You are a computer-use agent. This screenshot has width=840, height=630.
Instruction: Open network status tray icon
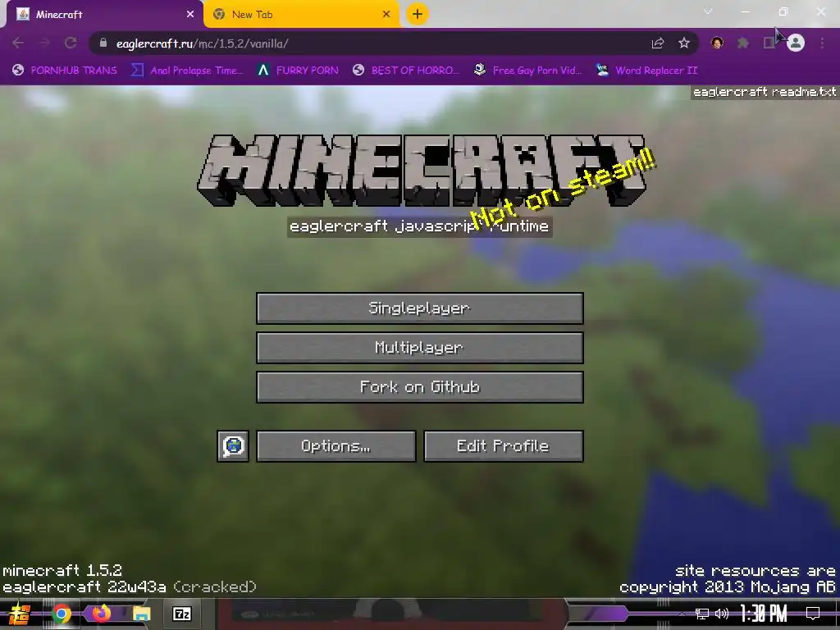click(701, 614)
